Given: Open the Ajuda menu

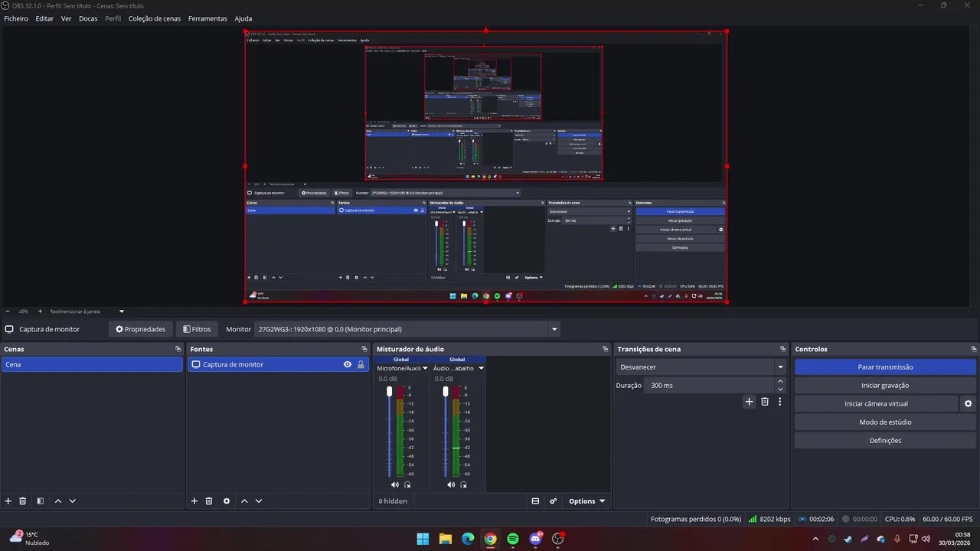Looking at the screenshot, I should pos(243,18).
